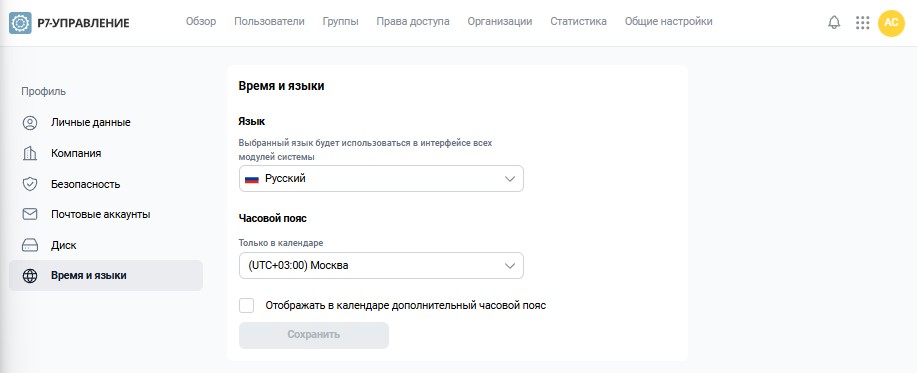Select Безопасность in profile sidebar
Screen dimensions: 917x373
coord(106,184)
